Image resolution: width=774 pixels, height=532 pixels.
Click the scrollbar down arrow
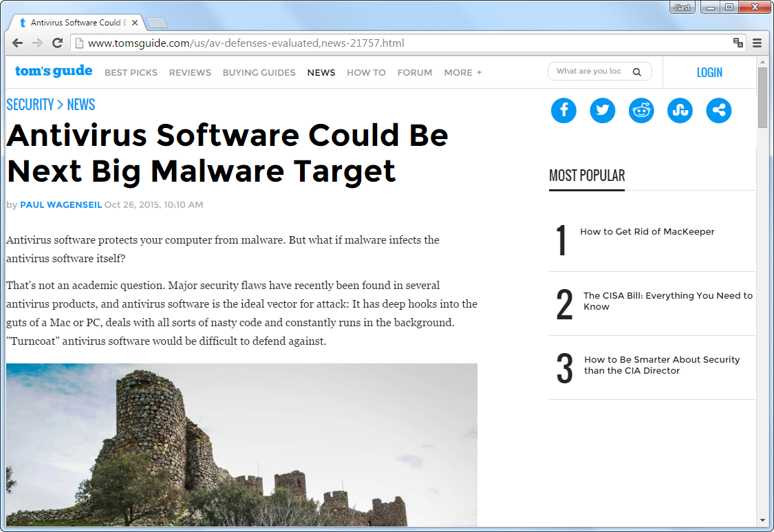click(x=762, y=520)
